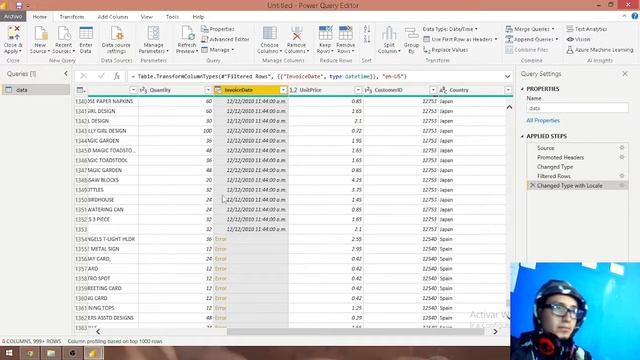The width and height of the screenshot is (640, 360).
Task: Click Replace Values in Transform group
Action: (x=446, y=50)
